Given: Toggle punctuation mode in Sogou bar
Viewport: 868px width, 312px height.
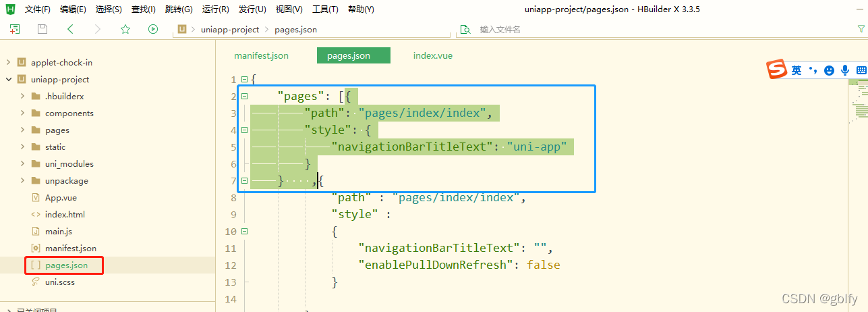Looking at the screenshot, I should coord(813,70).
